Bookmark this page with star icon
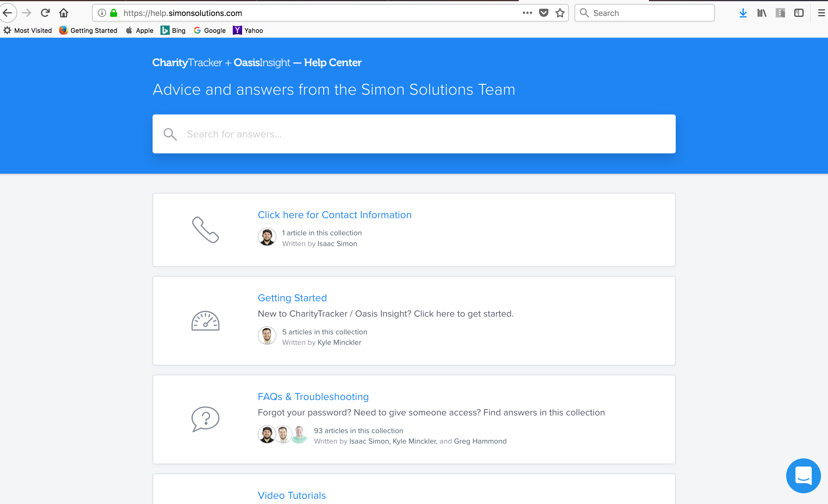This screenshot has width=828, height=504. click(x=560, y=13)
